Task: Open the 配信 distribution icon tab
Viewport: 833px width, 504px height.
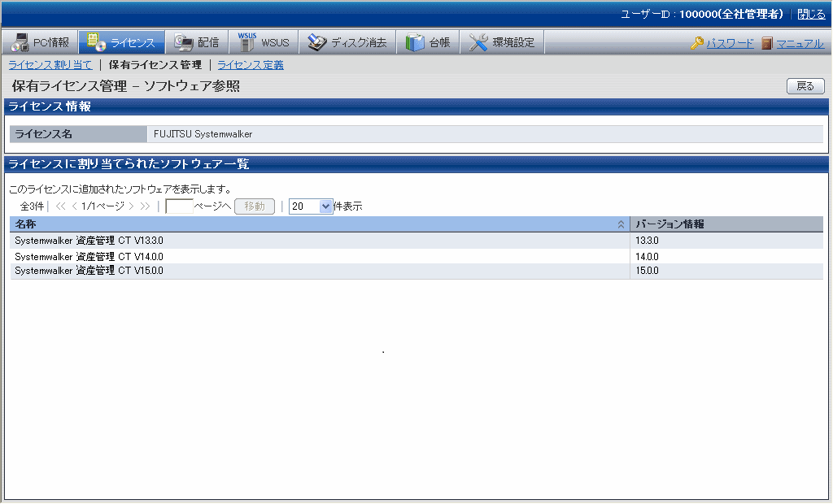Action: 184,42
